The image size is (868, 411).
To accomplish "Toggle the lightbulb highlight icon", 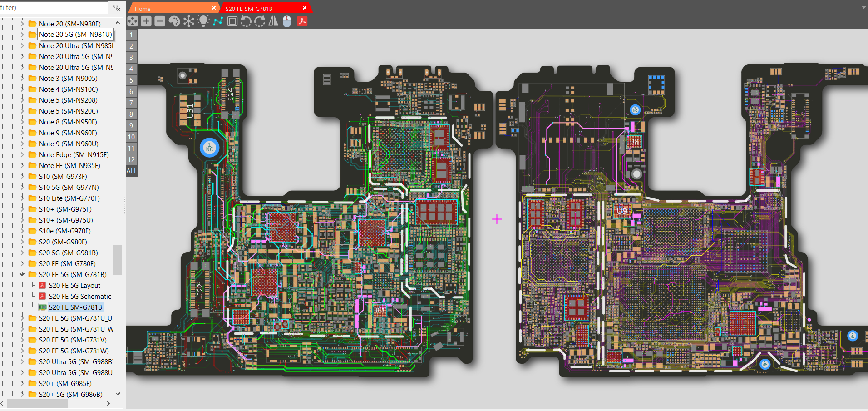I will tap(203, 21).
